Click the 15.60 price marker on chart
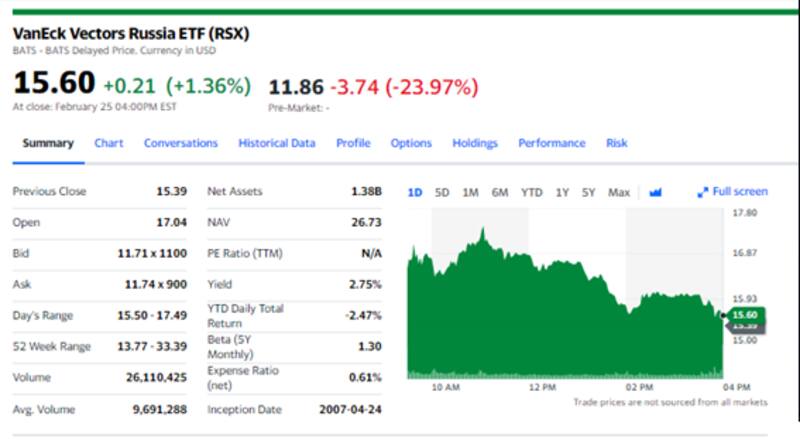 click(x=746, y=315)
